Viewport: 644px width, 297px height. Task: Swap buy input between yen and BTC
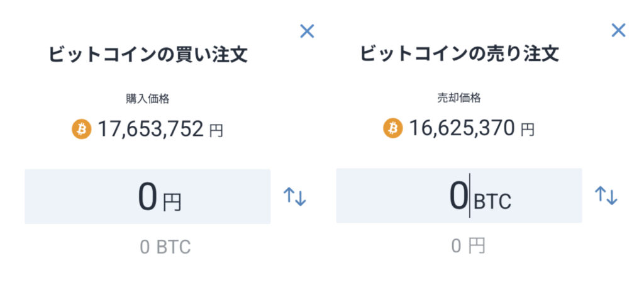click(x=294, y=196)
